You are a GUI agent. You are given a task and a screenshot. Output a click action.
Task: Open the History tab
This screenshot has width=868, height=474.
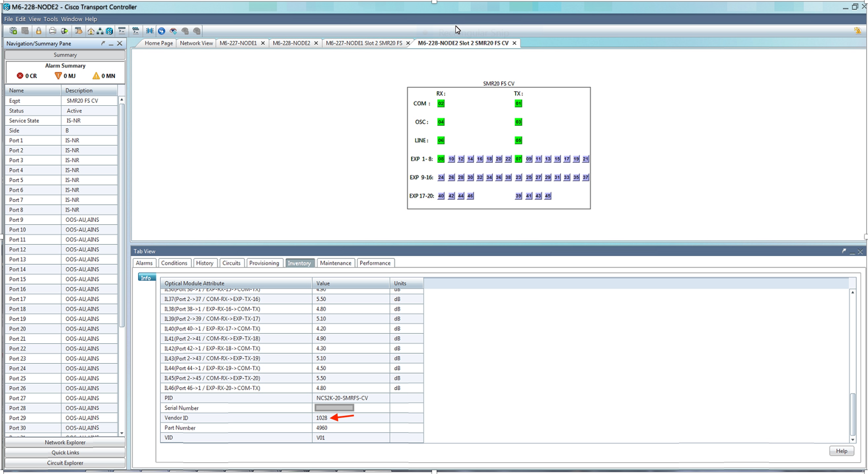tap(204, 263)
